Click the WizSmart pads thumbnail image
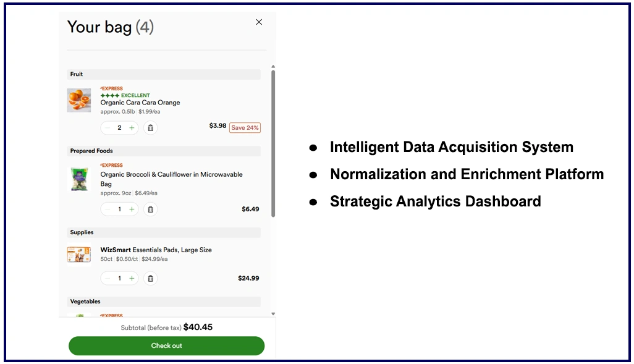Image resolution: width=634 pixels, height=364 pixels. 79,255
